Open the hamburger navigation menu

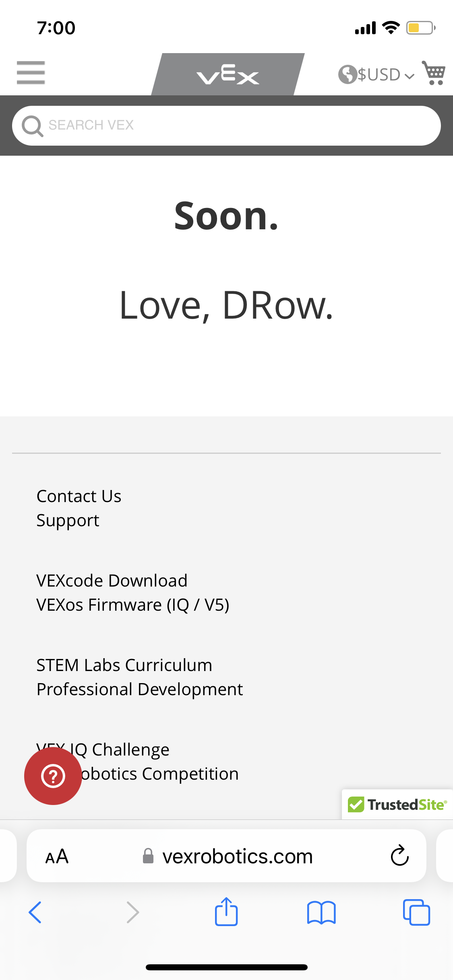tap(31, 73)
